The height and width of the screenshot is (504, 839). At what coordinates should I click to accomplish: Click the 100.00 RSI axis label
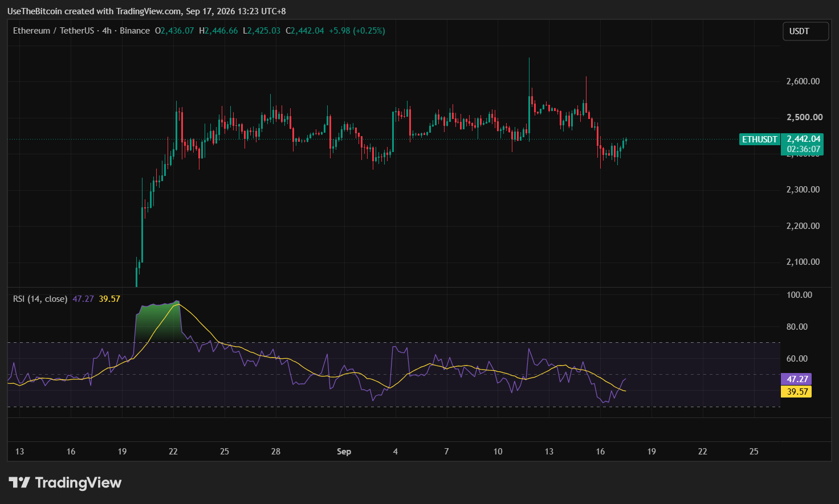(x=799, y=295)
